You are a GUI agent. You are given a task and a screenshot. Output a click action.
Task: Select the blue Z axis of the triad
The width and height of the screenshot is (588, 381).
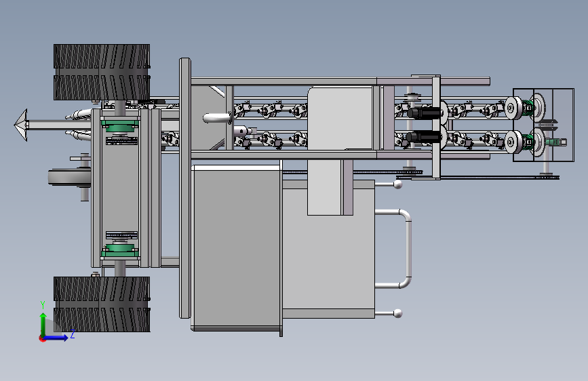56,338
